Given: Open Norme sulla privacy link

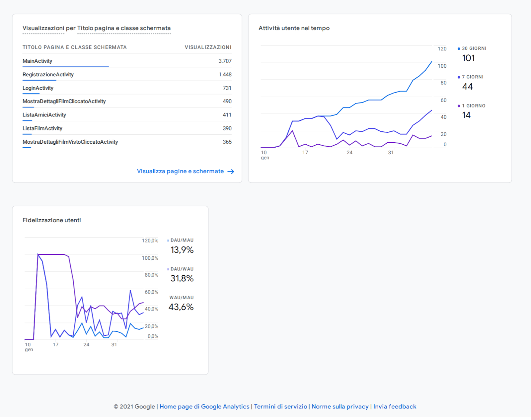Looking at the screenshot, I should point(340,407).
